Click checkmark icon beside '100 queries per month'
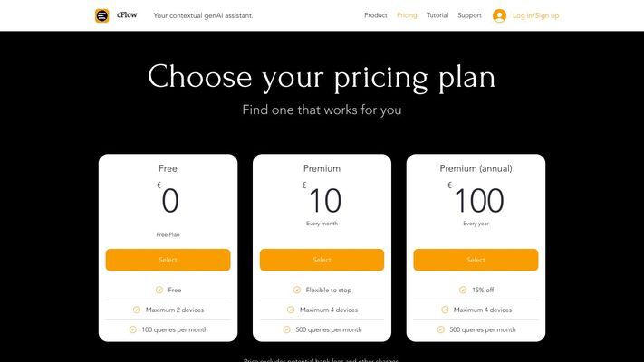This screenshot has width=644, height=362. click(x=132, y=329)
